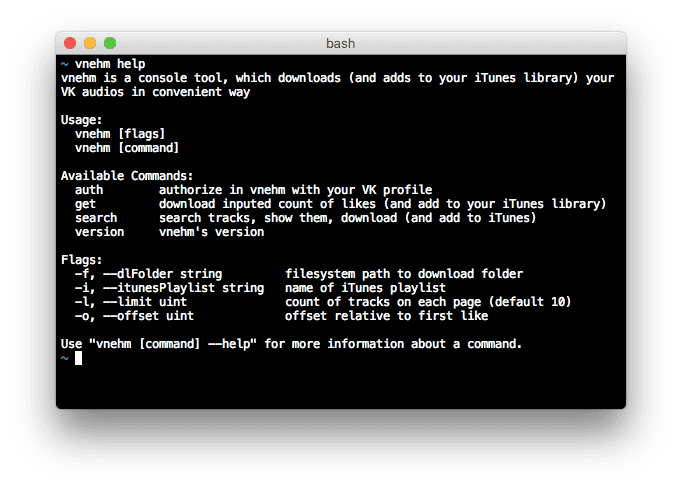
Task: Select the 'vnehm [flags]' usage line
Action: tap(120, 134)
